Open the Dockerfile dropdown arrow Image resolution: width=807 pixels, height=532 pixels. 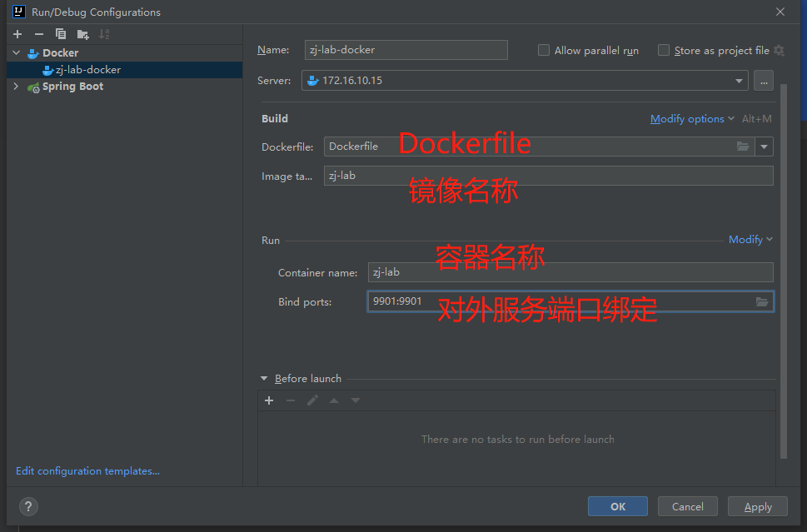pos(765,147)
